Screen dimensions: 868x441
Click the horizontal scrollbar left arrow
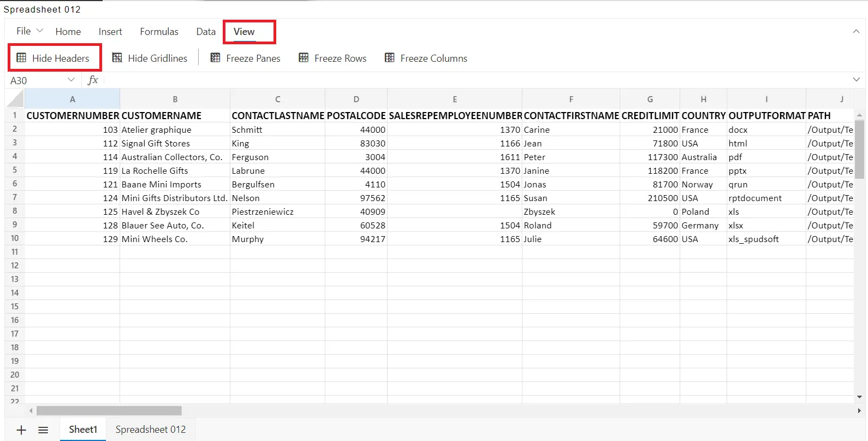click(31, 410)
